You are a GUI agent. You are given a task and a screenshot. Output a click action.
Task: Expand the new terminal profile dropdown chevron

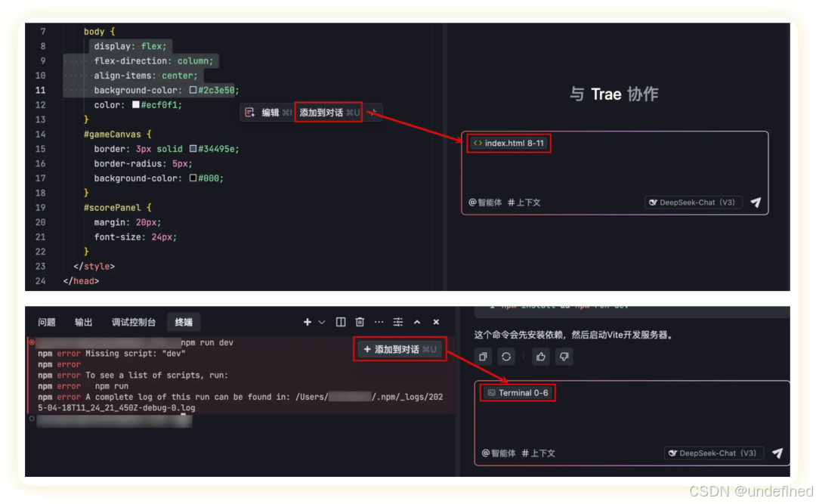pos(322,323)
